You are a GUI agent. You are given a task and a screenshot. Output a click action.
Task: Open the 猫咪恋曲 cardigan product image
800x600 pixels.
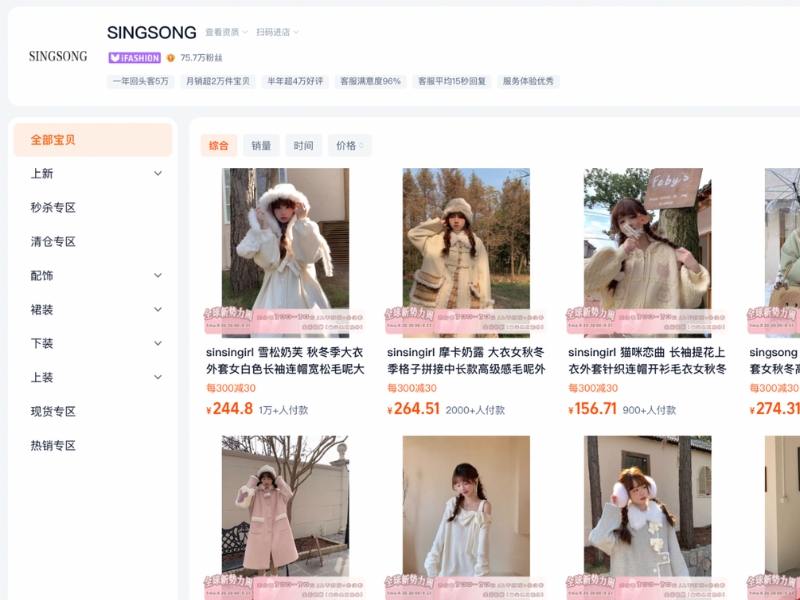tap(647, 253)
